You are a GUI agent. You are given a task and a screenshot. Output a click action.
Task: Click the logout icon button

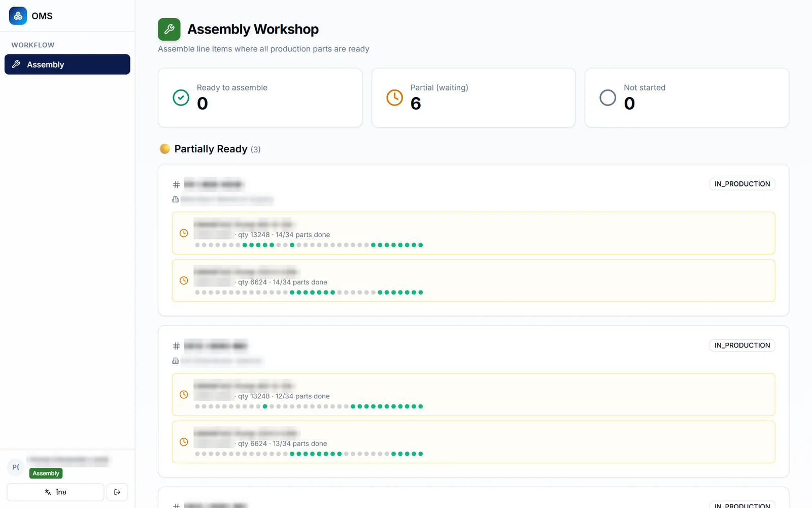pyautogui.click(x=117, y=492)
